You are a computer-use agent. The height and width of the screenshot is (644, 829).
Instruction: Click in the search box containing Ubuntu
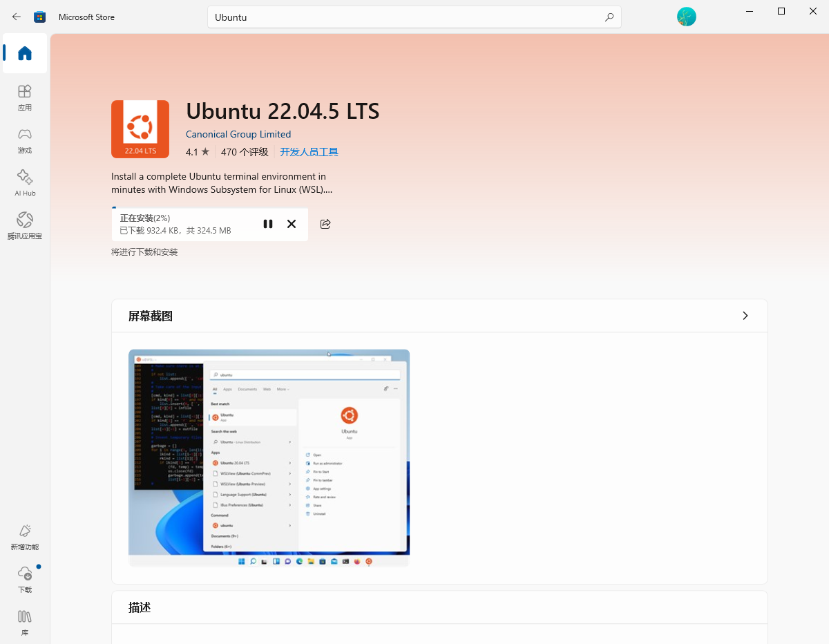pos(414,17)
